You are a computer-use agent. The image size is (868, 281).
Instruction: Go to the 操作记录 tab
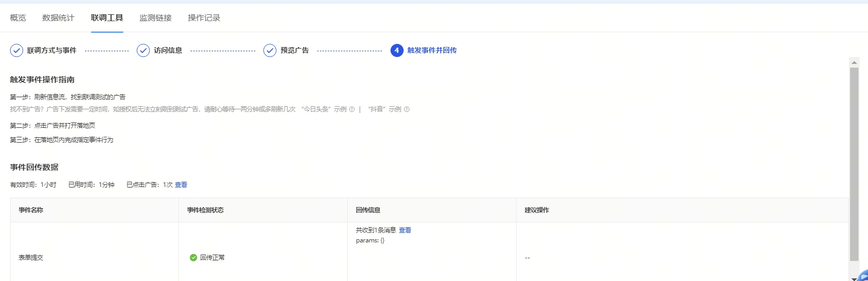point(204,18)
